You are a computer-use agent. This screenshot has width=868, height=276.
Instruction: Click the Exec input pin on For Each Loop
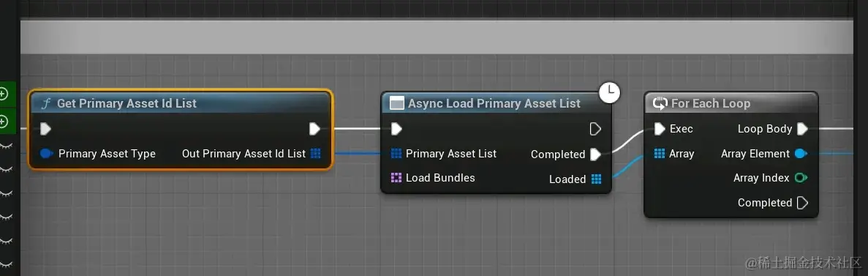(660, 129)
